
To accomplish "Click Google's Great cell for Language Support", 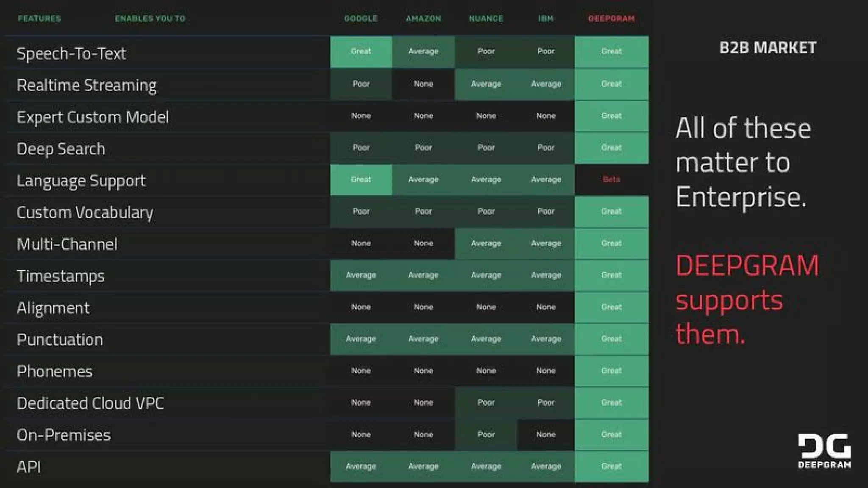I will 361,180.
